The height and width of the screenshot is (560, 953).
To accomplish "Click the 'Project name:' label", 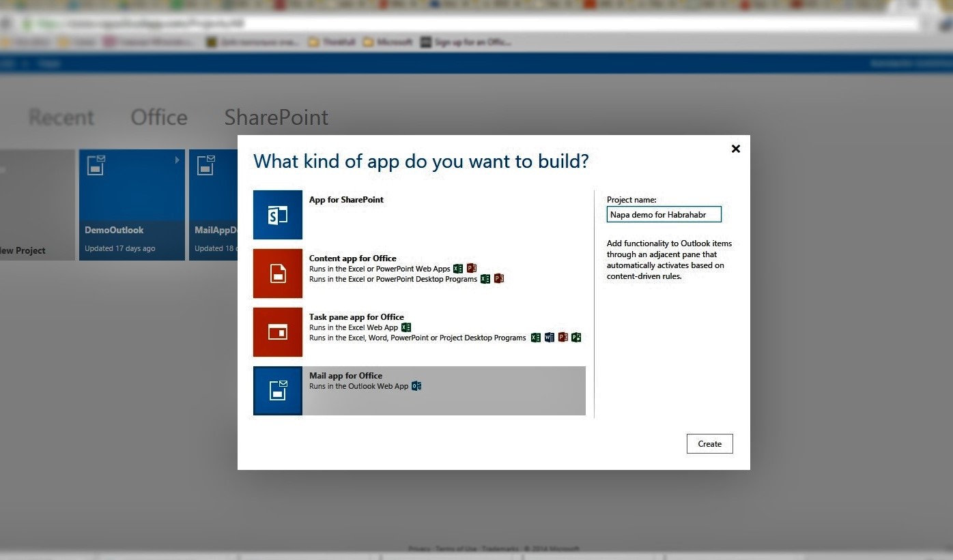I will coord(631,200).
